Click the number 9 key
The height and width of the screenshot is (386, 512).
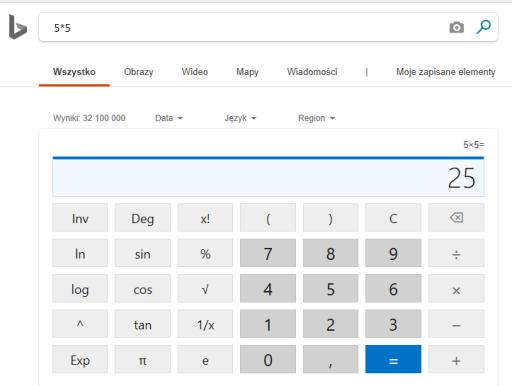393,253
